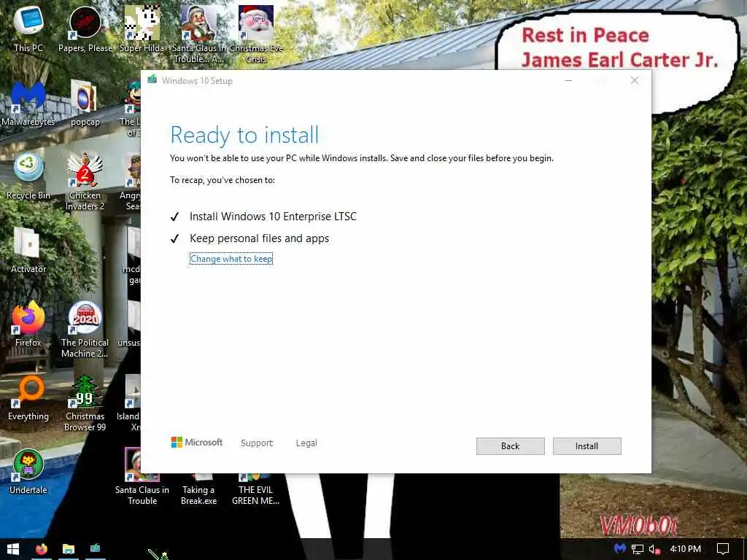The height and width of the screenshot is (560, 747).
Task: Open the Christmas tree taskbar icon
Action: pyautogui.click(x=160, y=555)
